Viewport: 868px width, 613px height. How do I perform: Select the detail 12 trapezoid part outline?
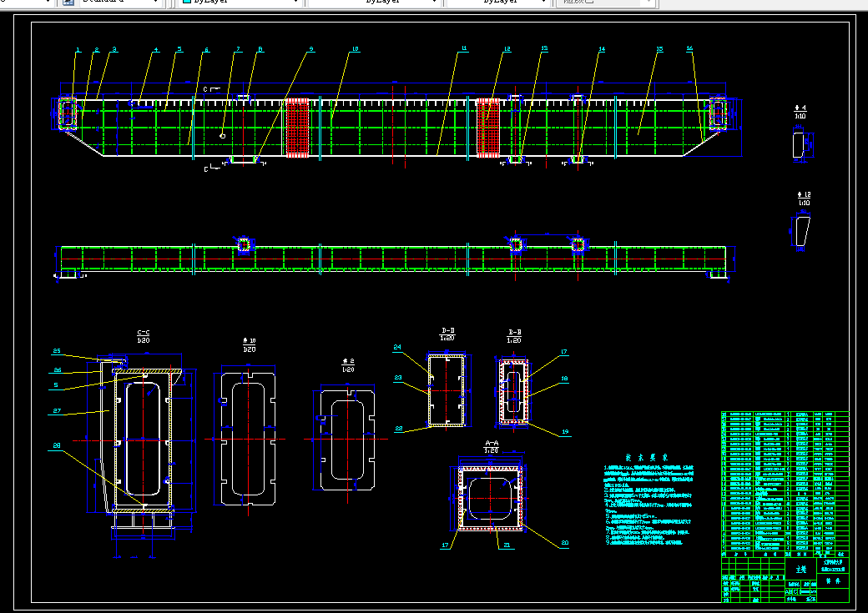click(x=802, y=231)
